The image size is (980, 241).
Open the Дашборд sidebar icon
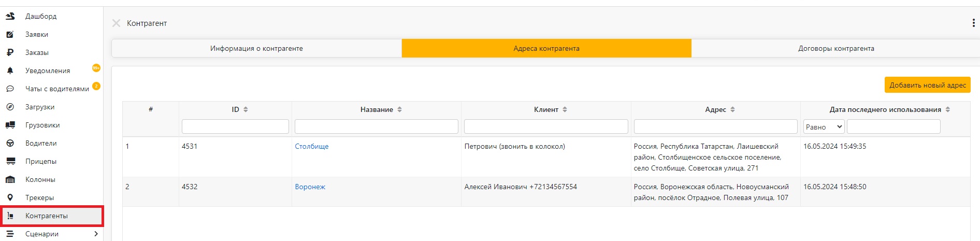coord(10,16)
